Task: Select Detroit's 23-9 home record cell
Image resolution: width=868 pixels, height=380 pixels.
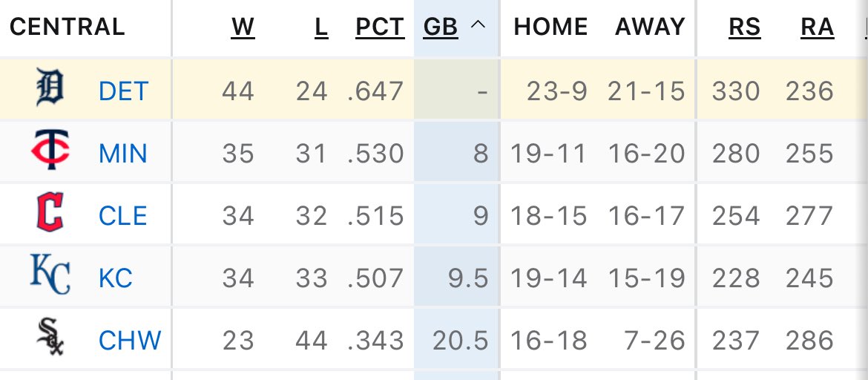Action: pos(557,91)
